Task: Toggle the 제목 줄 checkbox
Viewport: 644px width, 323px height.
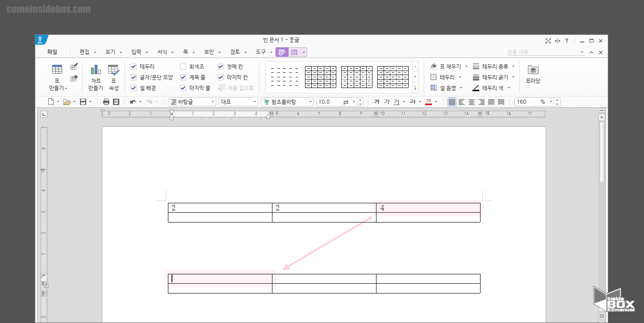Action: tap(183, 77)
